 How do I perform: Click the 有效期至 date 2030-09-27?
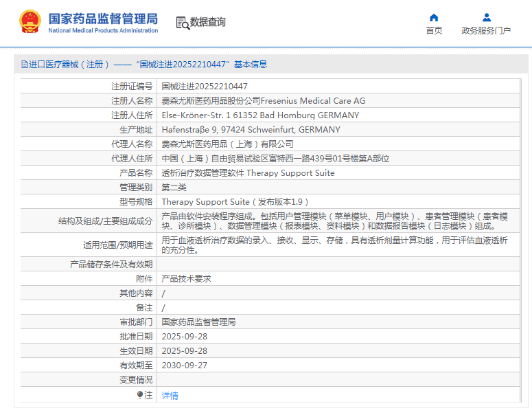click(x=184, y=366)
